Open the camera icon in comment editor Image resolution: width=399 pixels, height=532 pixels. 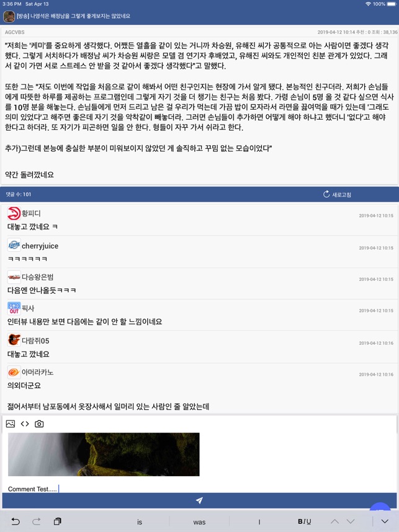click(x=39, y=423)
